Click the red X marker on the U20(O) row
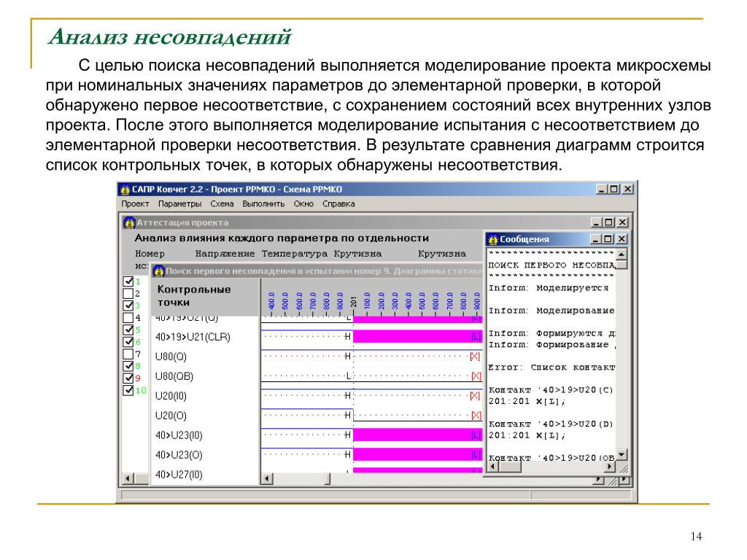 tap(476, 415)
